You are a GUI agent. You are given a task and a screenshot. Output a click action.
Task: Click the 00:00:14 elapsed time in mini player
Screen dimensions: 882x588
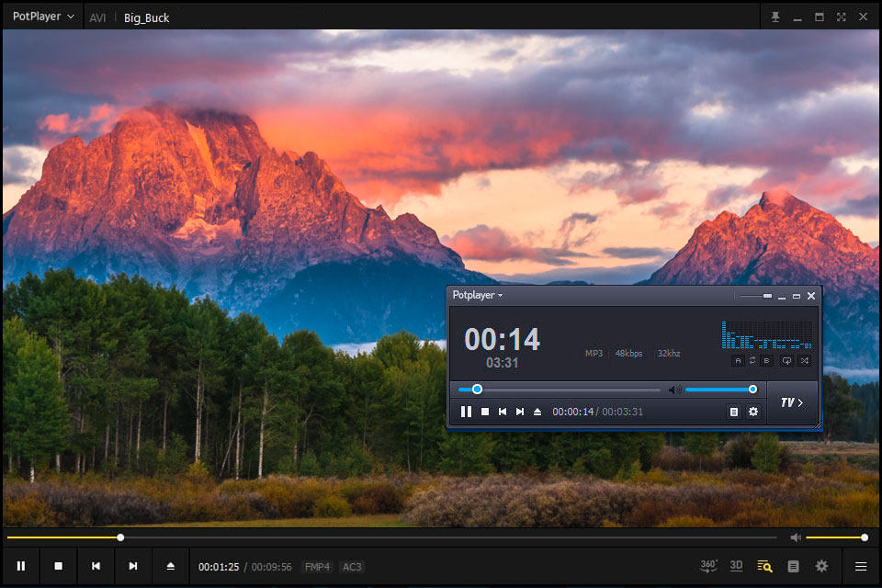click(x=572, y=412)
